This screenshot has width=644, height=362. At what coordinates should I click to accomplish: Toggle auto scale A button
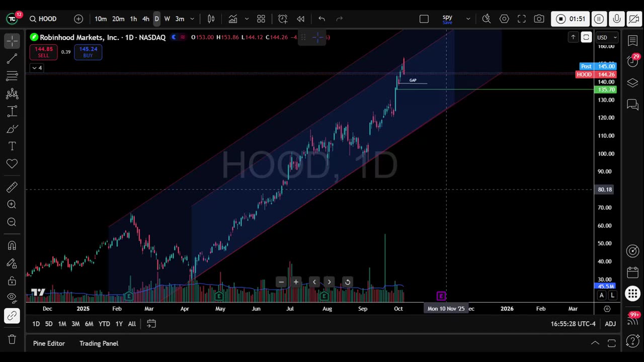(x=602, y=296)
